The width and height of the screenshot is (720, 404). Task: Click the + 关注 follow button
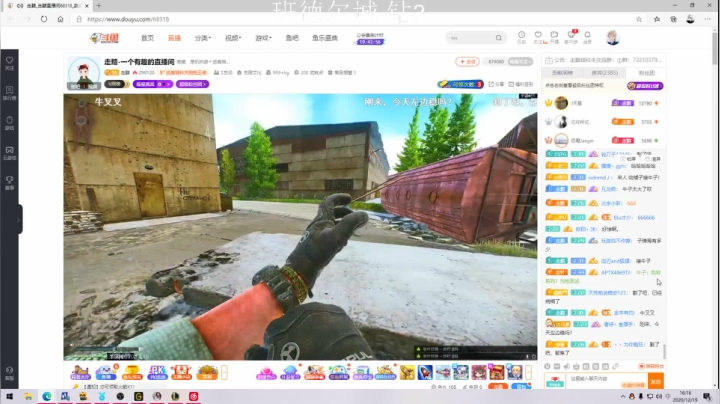(467, 62)
